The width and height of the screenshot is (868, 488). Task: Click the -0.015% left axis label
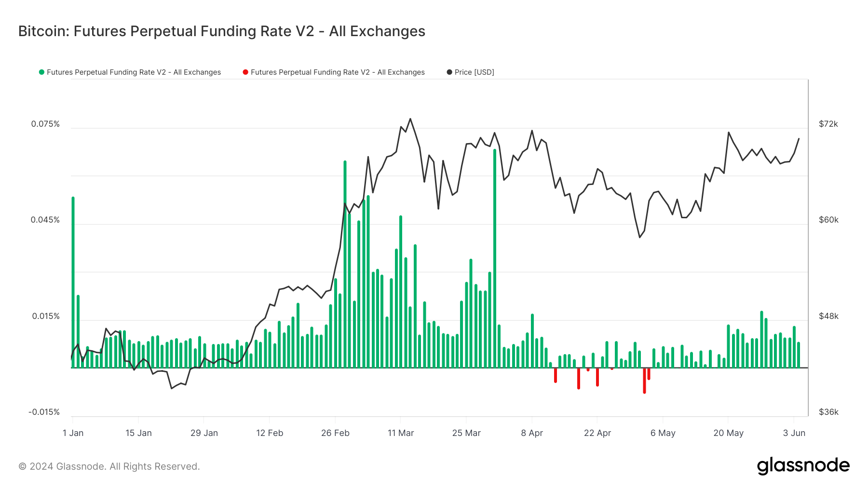point(44,412)
